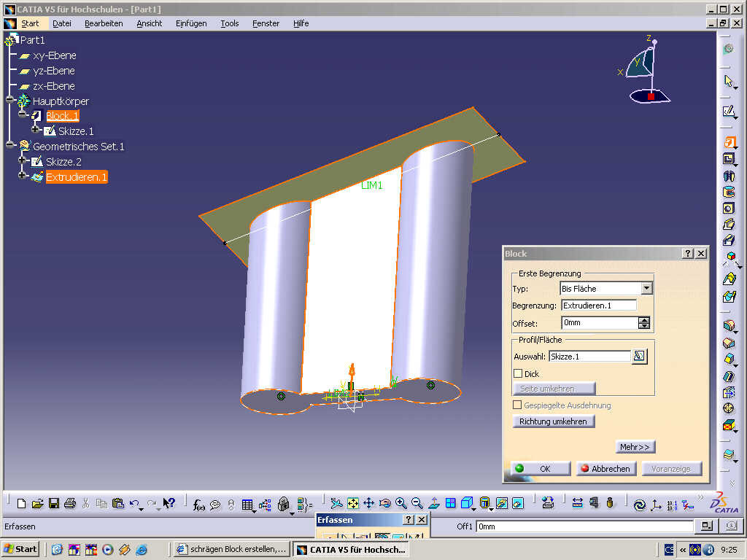
Task: Click the Voranzeige preview button
Action: click(672, 469)
